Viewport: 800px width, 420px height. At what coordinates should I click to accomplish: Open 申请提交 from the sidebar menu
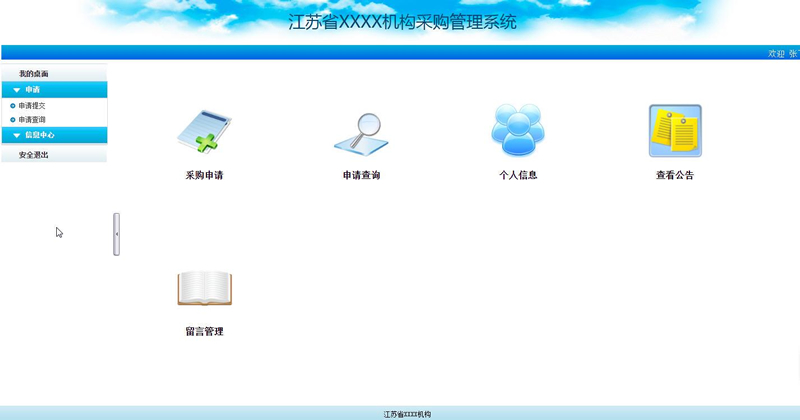(x=32, y=105)
